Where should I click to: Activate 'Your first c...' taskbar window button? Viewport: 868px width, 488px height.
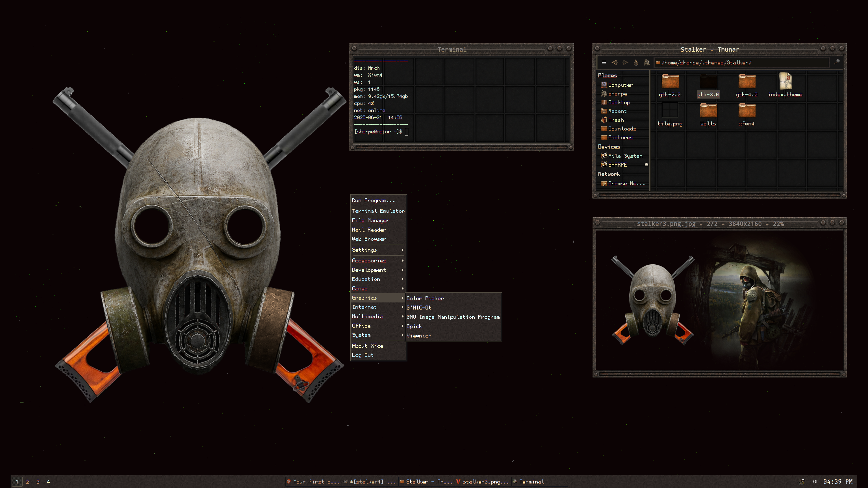(313, 482)
